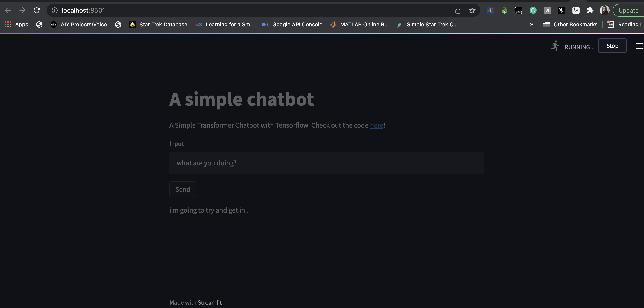Open the chatbot code via the here link
The width and height of the screenshot is (644, 308).
tap(377, 125)
